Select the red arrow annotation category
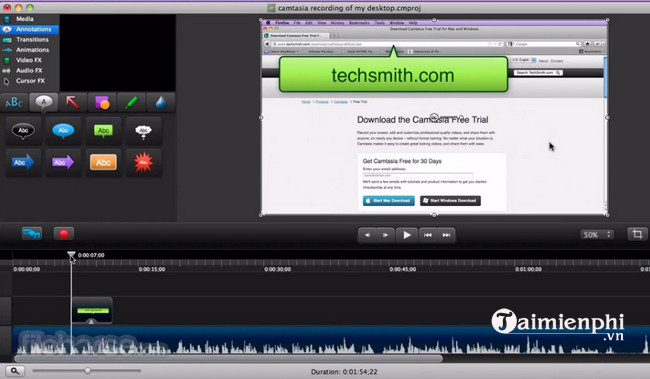This screenshot has width=650, height=379. [x=73, y=102]
